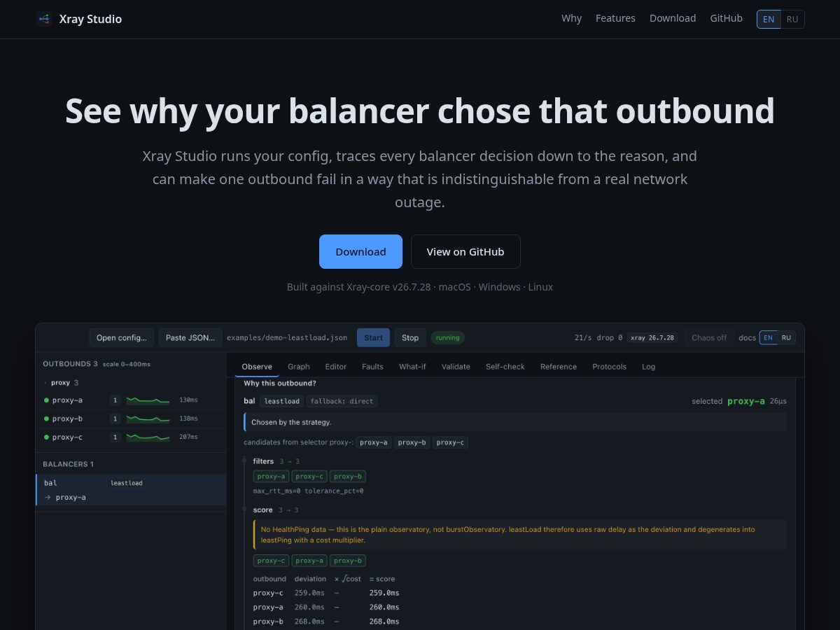Open the Faults tab
This screenshot has width=840, height=630.
pyautogui.click(x=372, y=366)
